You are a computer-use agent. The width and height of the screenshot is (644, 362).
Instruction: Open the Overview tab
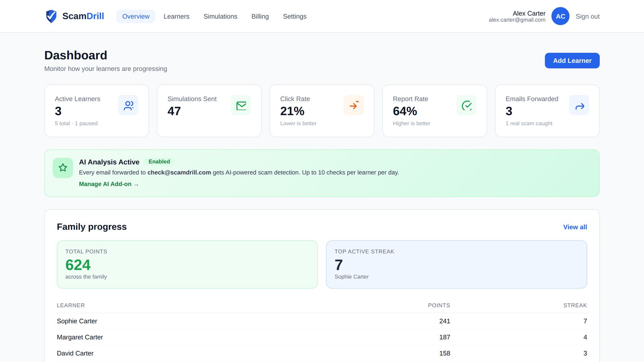136,16
